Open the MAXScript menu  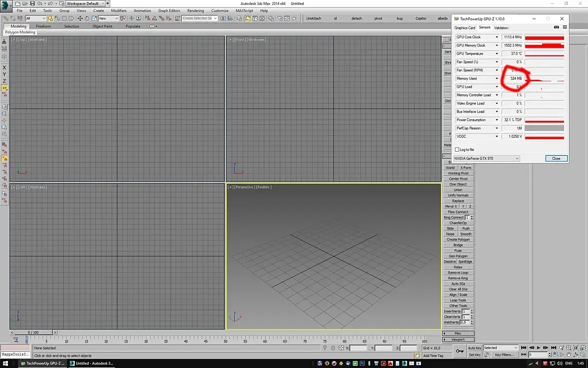(244, 10)
